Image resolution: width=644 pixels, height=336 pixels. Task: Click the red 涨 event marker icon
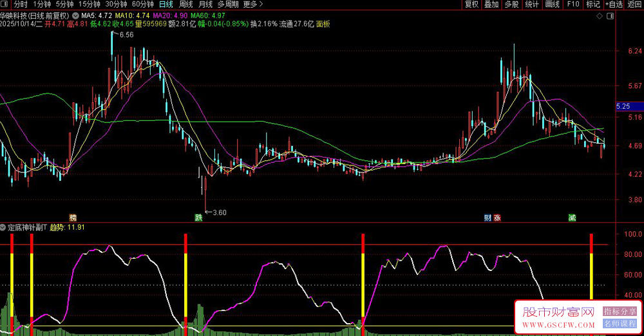click(497, 218)
